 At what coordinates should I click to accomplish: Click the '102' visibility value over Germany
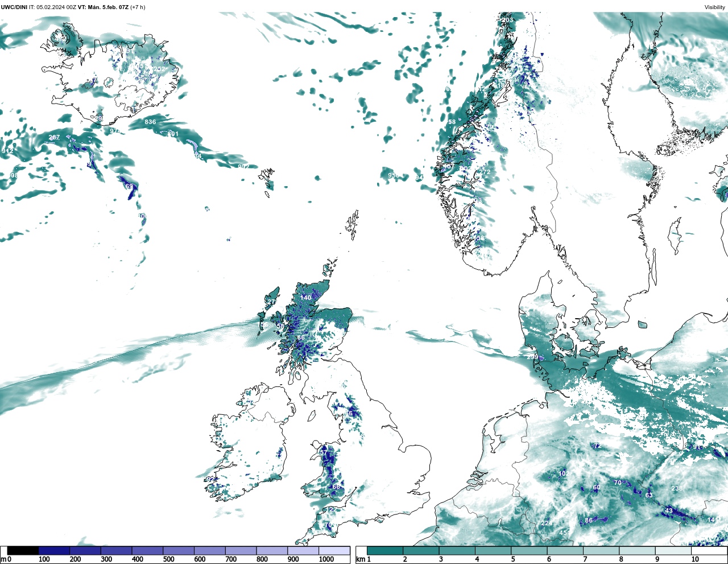click(564, 474)
